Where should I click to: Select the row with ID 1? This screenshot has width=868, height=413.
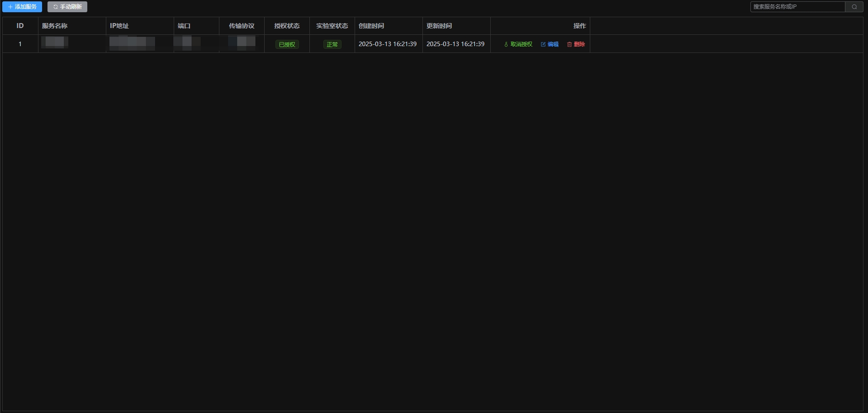(x=20, y=44)
